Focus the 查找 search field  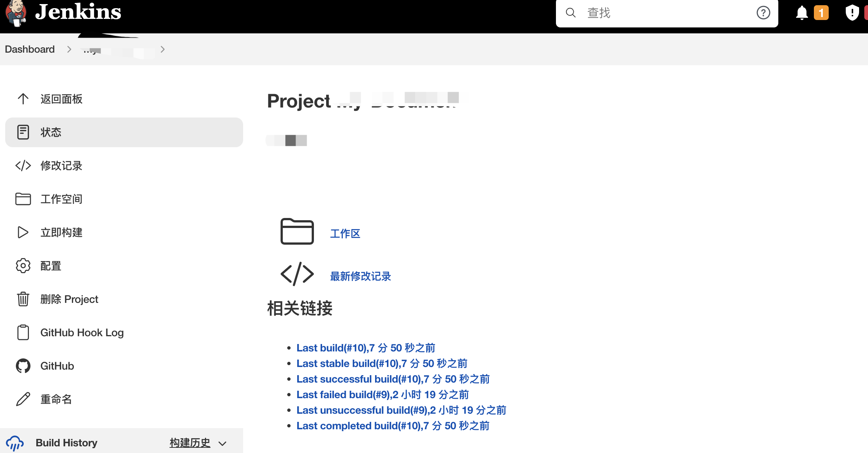click(666, 13)
